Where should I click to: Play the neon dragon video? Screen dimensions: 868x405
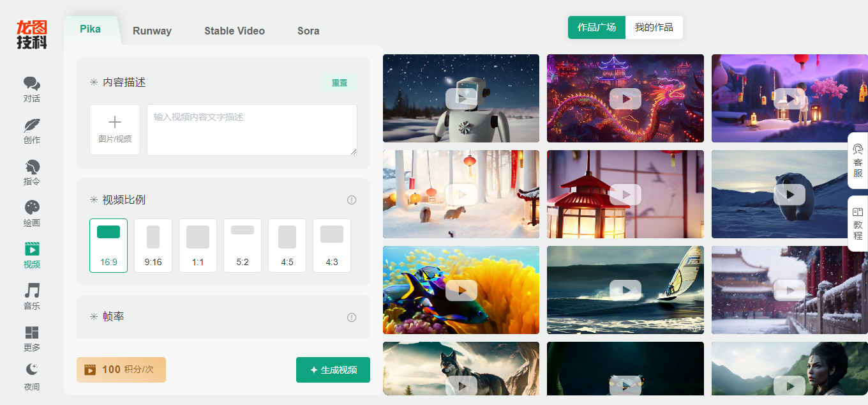click(x=625, y=98)
